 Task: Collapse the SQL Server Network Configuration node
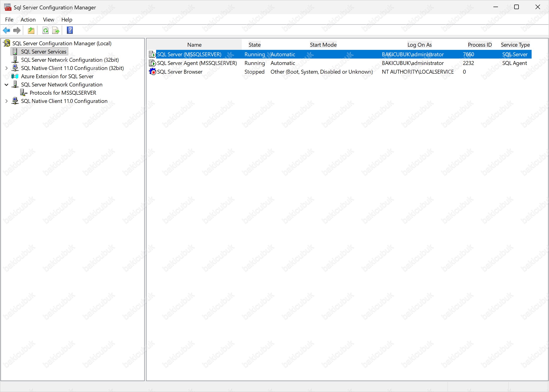point(6,85)
